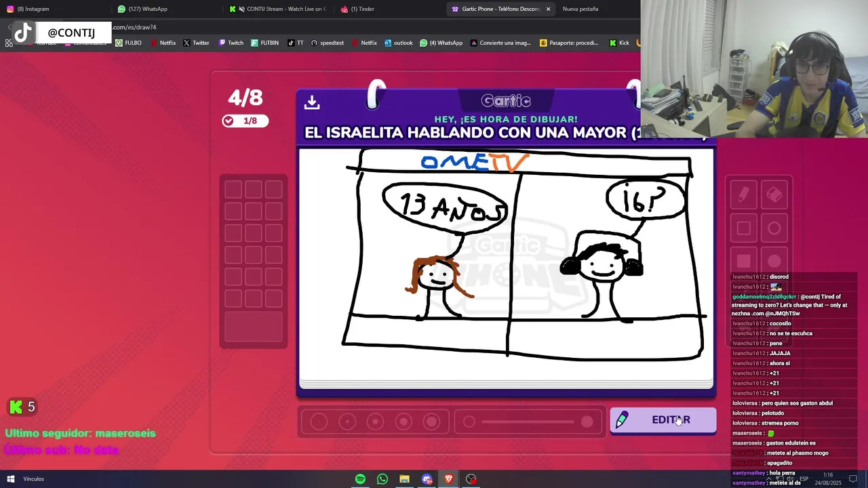The height and width of the screenshot is (488, 868).
Task: Open the outlook bookmark
Action: click(x=399, y=43)
